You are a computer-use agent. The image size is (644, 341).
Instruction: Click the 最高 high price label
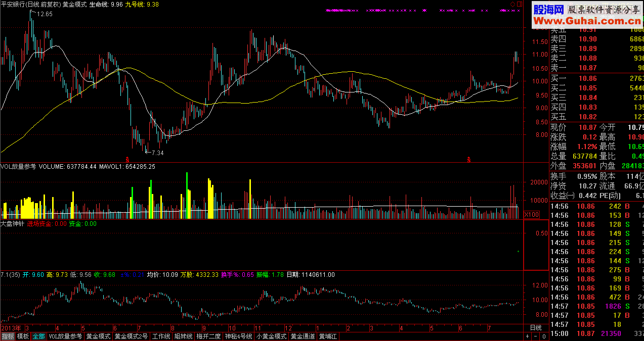tap(608, 137)
